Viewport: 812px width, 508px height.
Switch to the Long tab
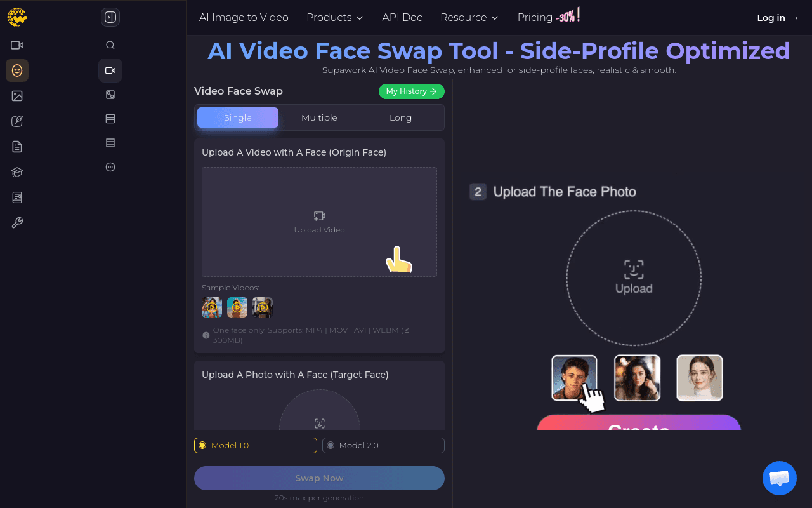400,117
